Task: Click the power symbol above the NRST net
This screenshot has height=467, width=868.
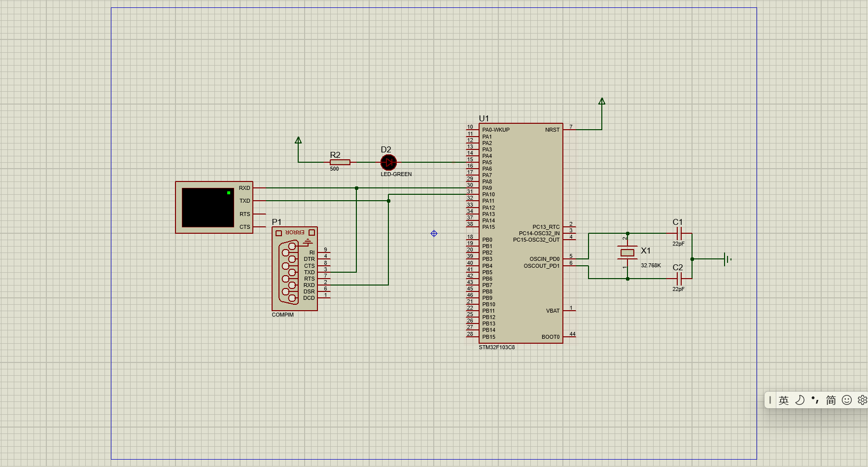Action: pyautogui.click(x=601, y=102)
